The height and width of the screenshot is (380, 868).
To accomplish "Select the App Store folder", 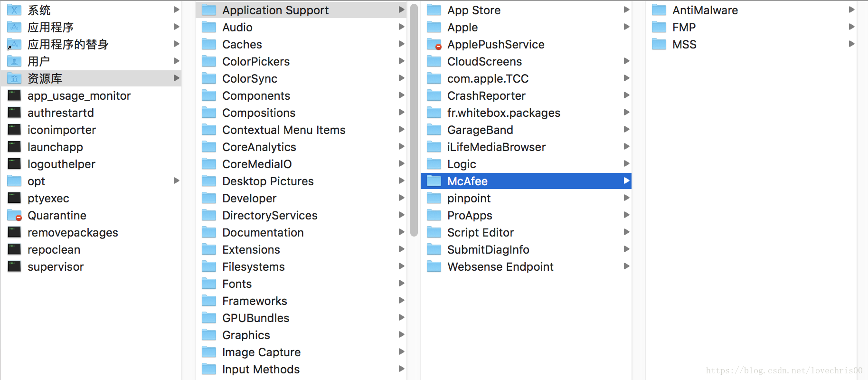I will [x=526, y=10].
